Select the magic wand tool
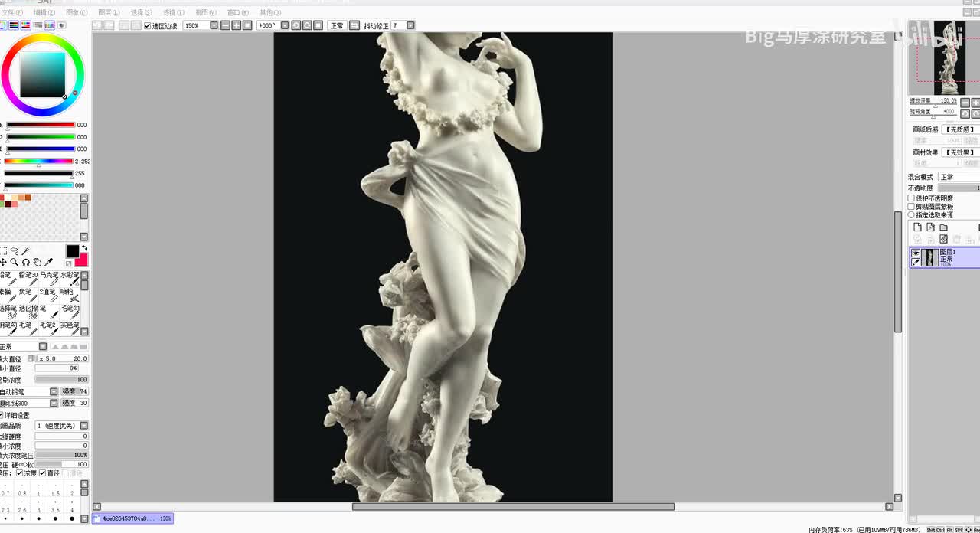980x533 pixels. coord(25,250)
